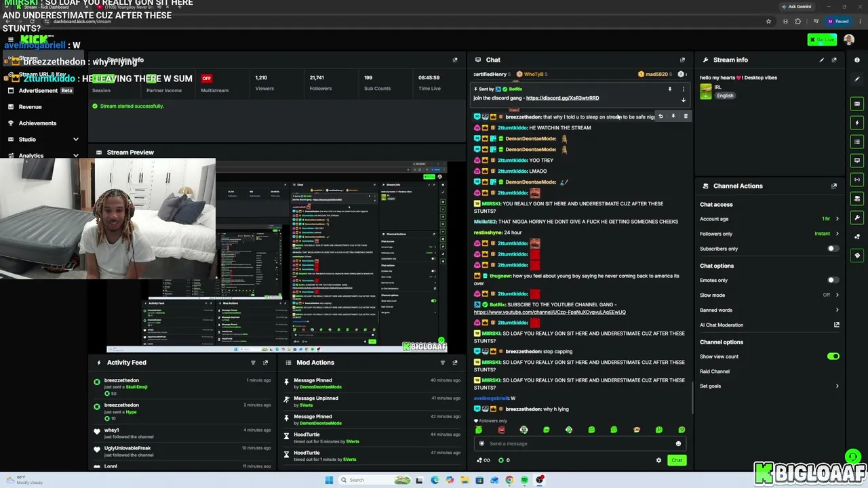
Task: Delete breezzethedon's hovered chat message
Action: [686, 117]
